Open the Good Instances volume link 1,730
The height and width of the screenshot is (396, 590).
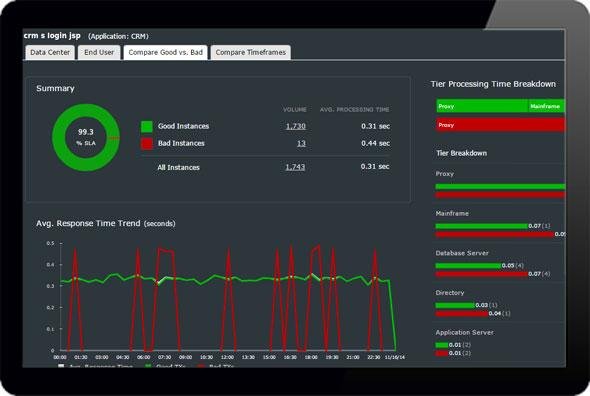pos(296,126)
